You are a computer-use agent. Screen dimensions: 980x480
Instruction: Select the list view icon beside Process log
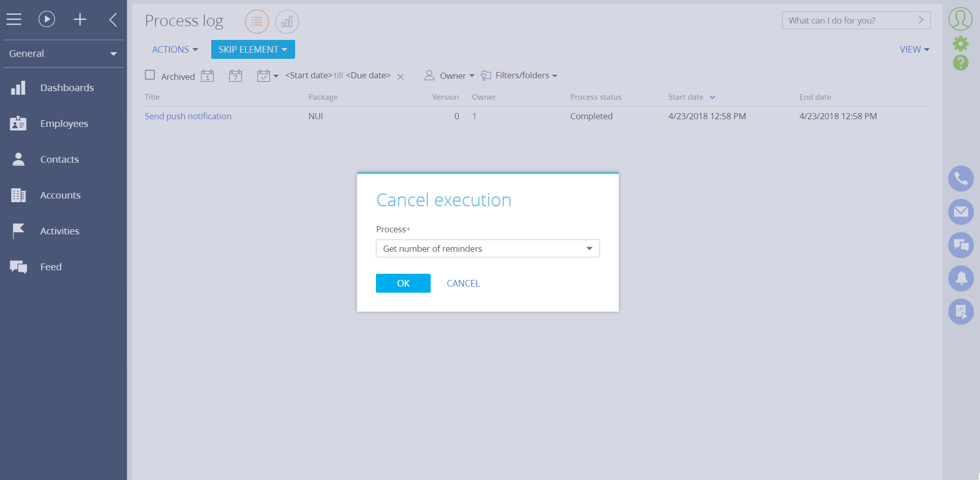tap(257, 21)
